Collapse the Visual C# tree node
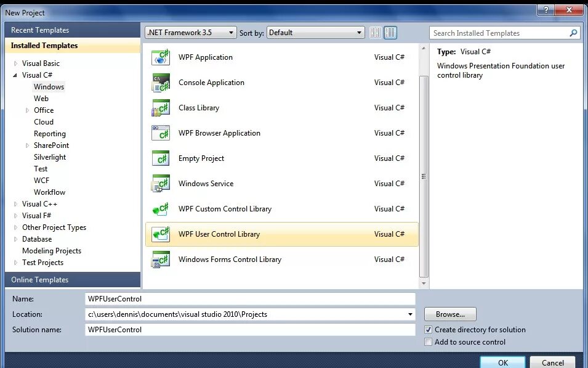The image size is (588, 368). click(15, 75)
